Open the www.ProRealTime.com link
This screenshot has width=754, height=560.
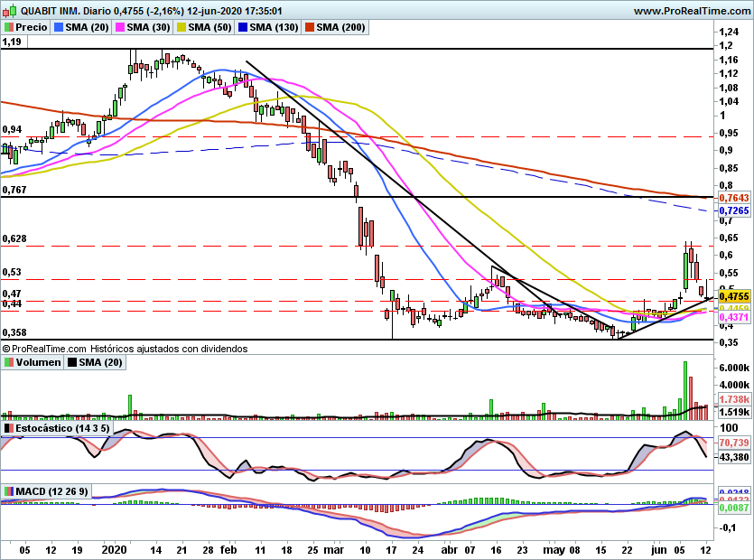pos(692,11)
